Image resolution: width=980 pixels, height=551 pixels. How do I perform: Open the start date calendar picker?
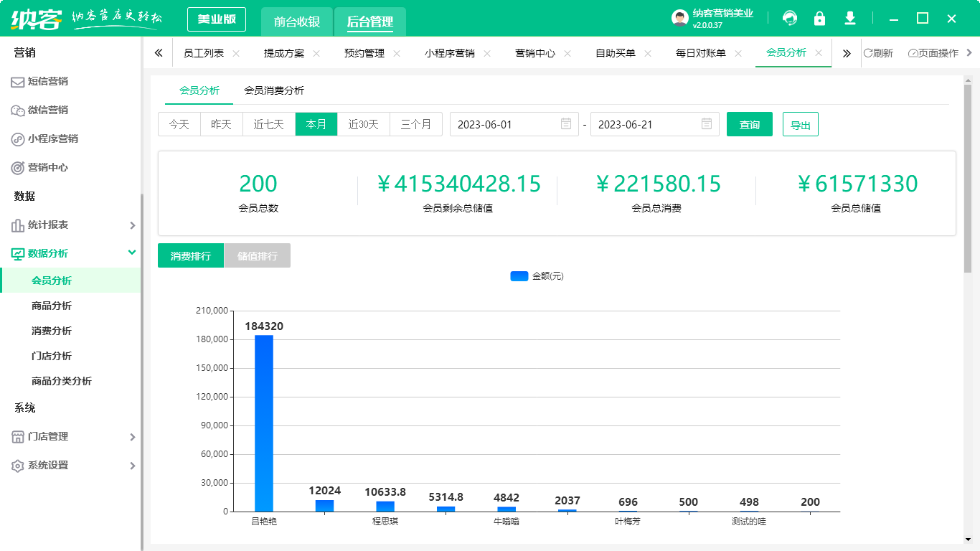[567, 123]
